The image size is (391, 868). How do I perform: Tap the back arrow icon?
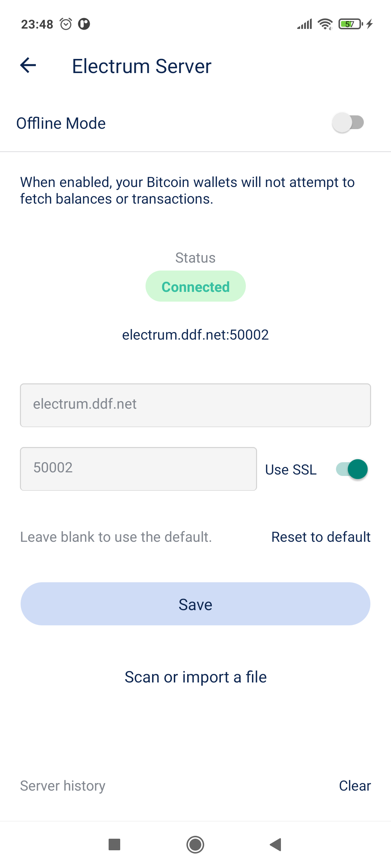click(x=28, y=65)
